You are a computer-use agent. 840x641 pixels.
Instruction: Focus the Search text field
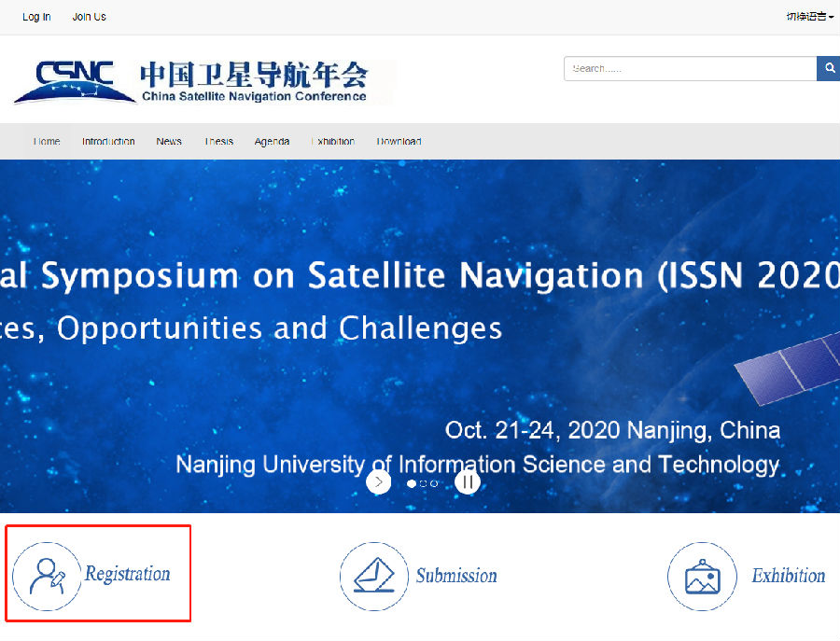(x=690, y=69)
